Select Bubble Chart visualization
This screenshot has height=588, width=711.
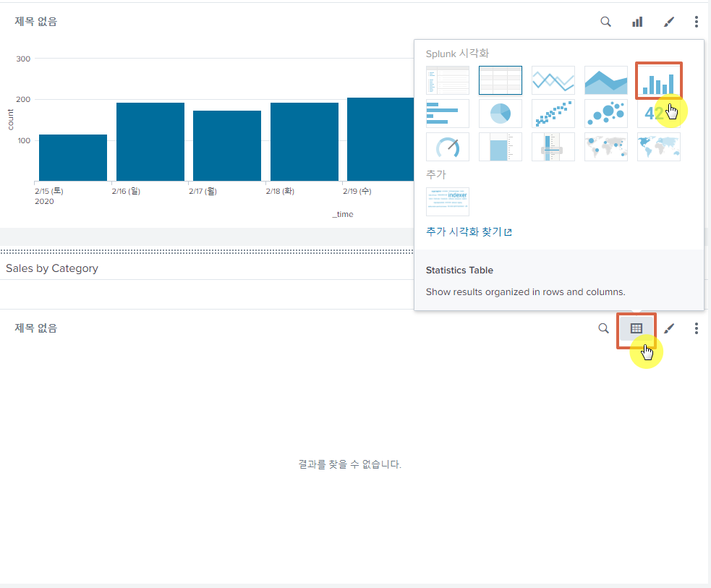pos(606,114)
